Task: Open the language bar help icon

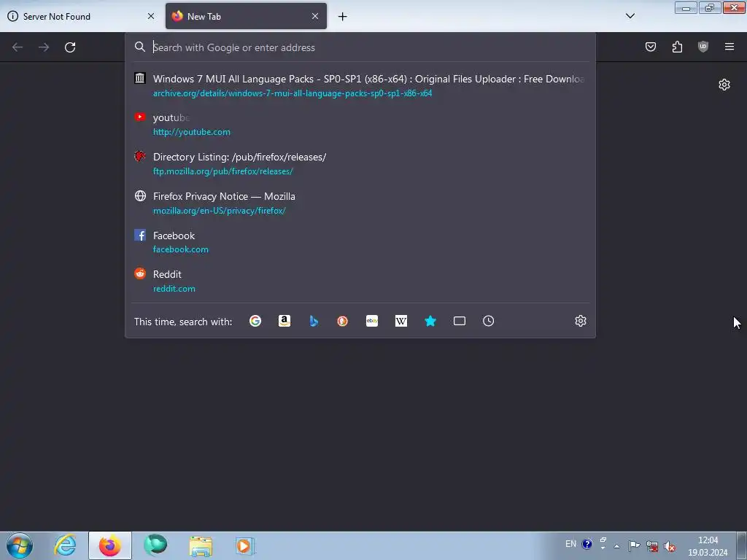Action: coord(587,544)
